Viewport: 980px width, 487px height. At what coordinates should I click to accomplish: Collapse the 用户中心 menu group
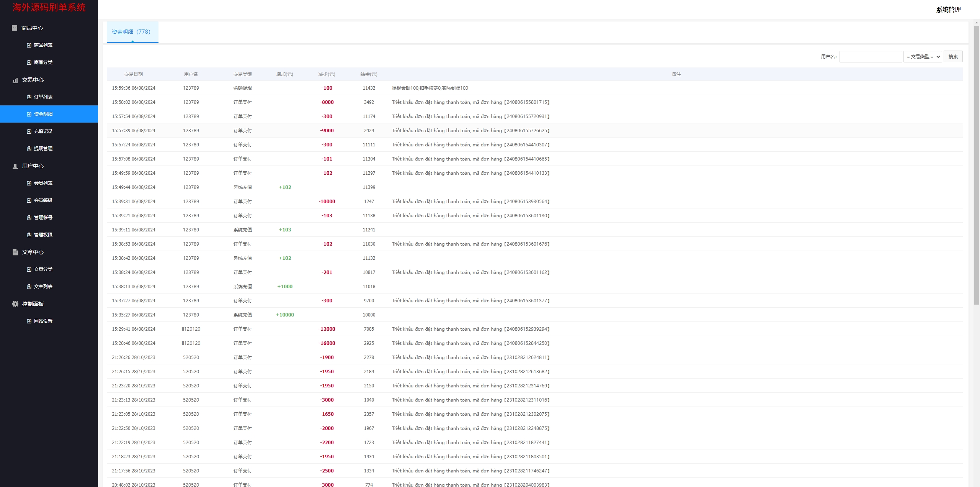point(33,166)
